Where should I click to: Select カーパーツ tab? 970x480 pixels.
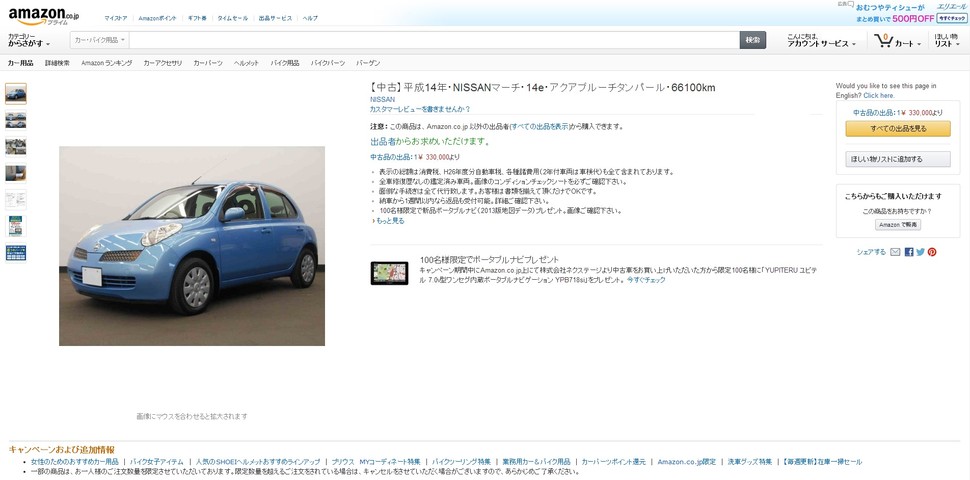pos(208,63)
